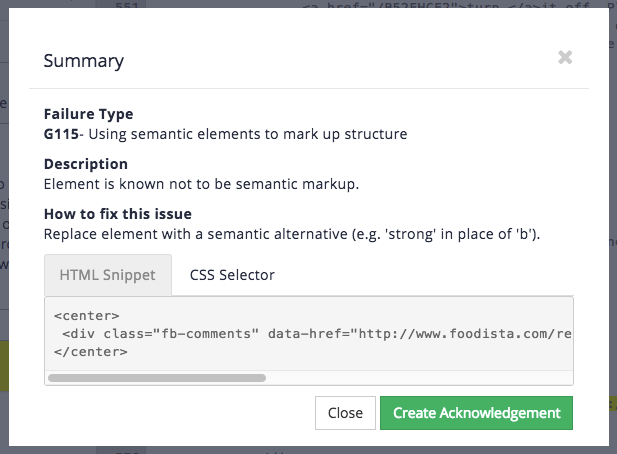Click the Failure Type heading
Viewport: 617px width, 454px height.
88,114
